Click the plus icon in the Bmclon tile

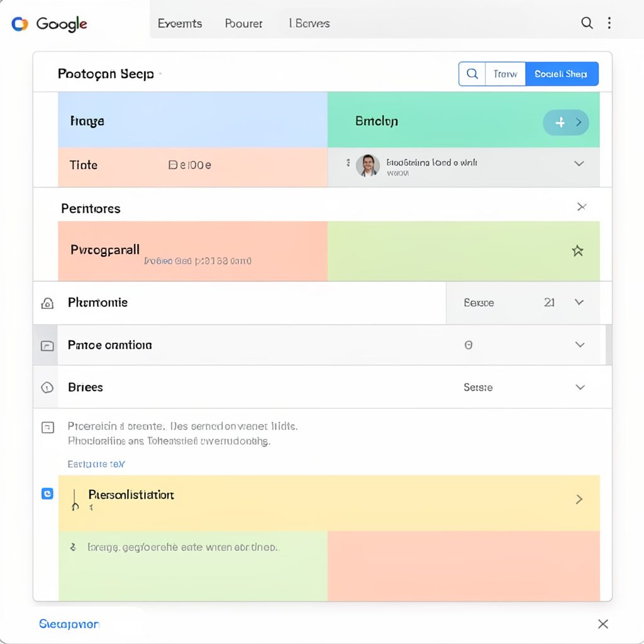(560, 123)
